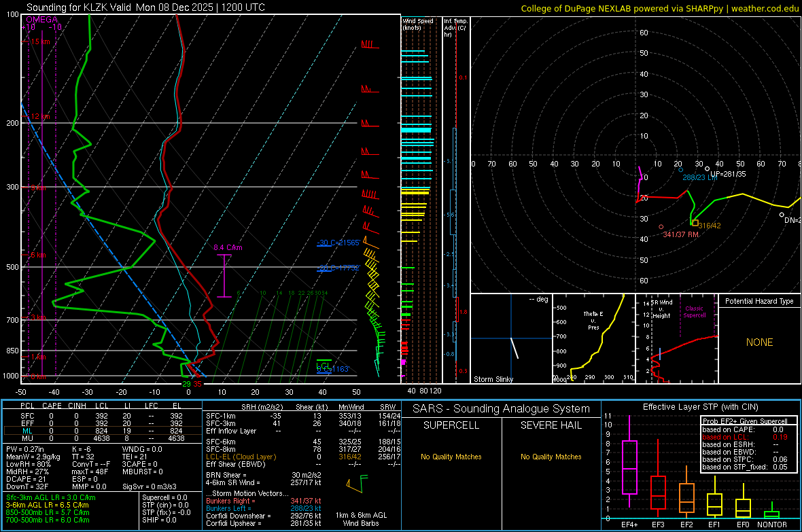Click the 'SEVERE HAIL' column header
The image size is (802, 532).
pyautogui.click(x=551, y=425)
